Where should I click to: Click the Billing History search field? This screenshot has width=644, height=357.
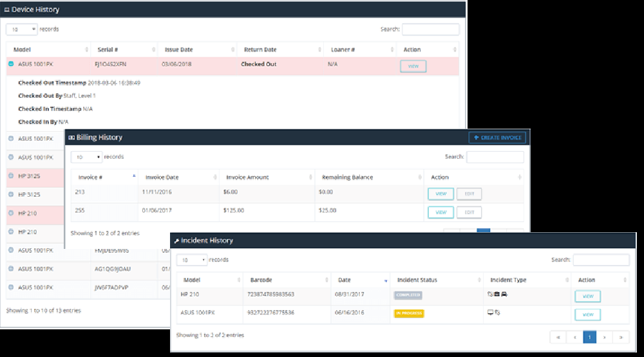coord(495,157)
